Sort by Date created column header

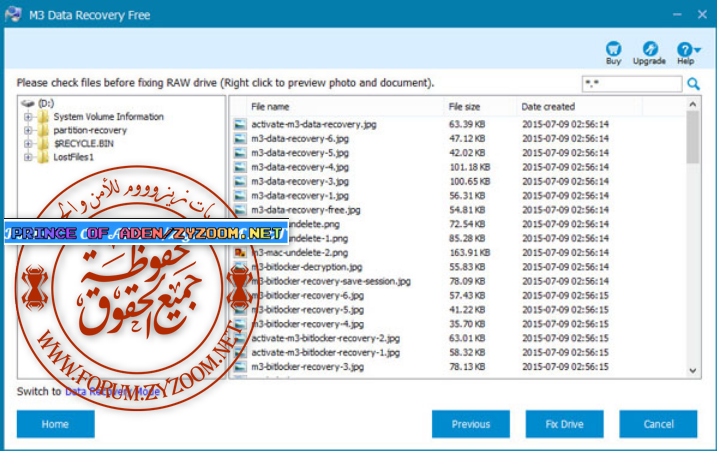click(548, 107)
